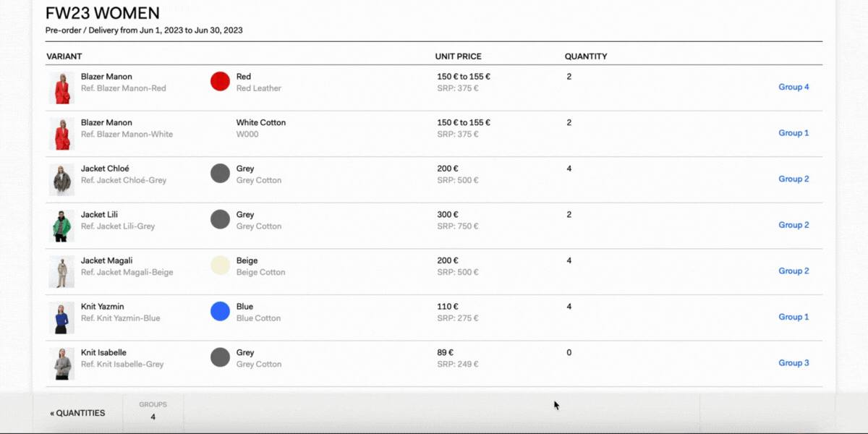Click Group 2 link for Jacket Magali
This screenshot has height=434, width=868.
(x=793, y=271)
